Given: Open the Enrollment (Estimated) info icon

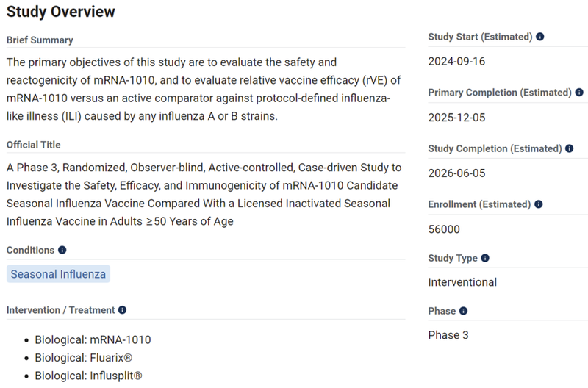Looking at the screenshot, I should click(x=540, y=204).
